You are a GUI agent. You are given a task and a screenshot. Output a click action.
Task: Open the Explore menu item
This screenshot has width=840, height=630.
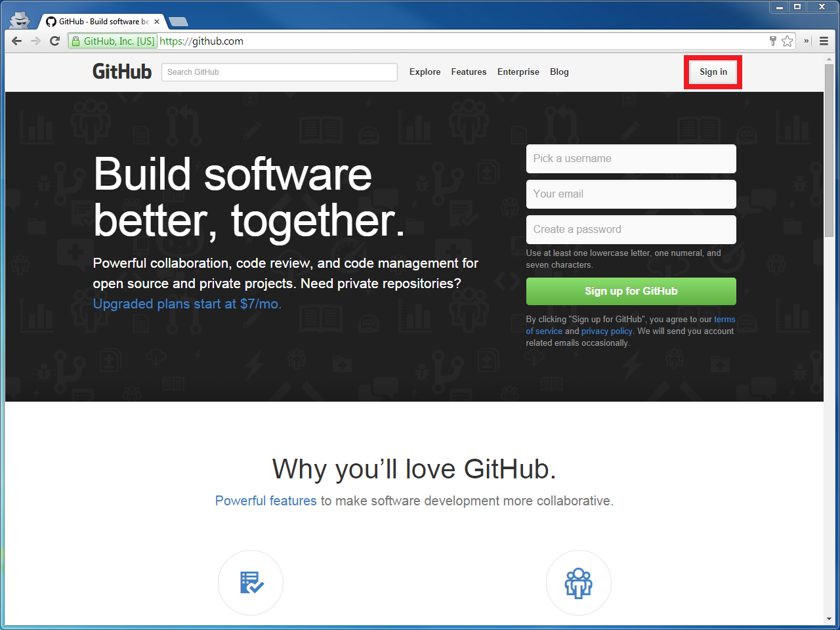[425, 72]
